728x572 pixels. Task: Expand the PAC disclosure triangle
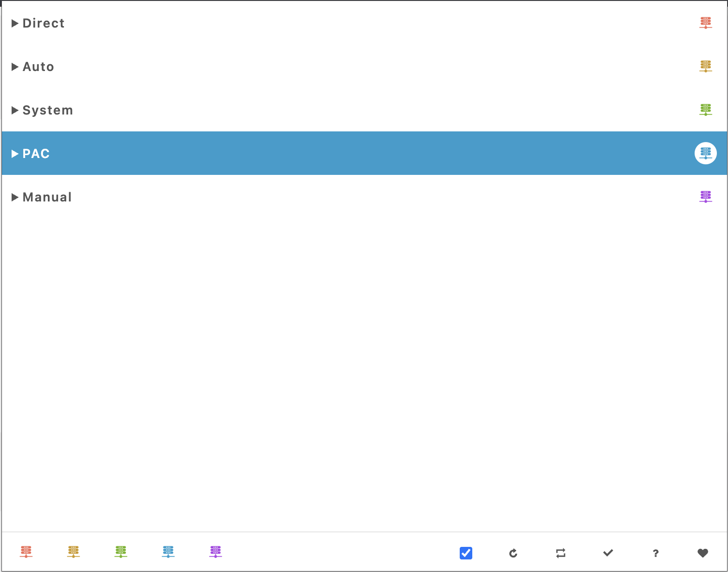15,154
